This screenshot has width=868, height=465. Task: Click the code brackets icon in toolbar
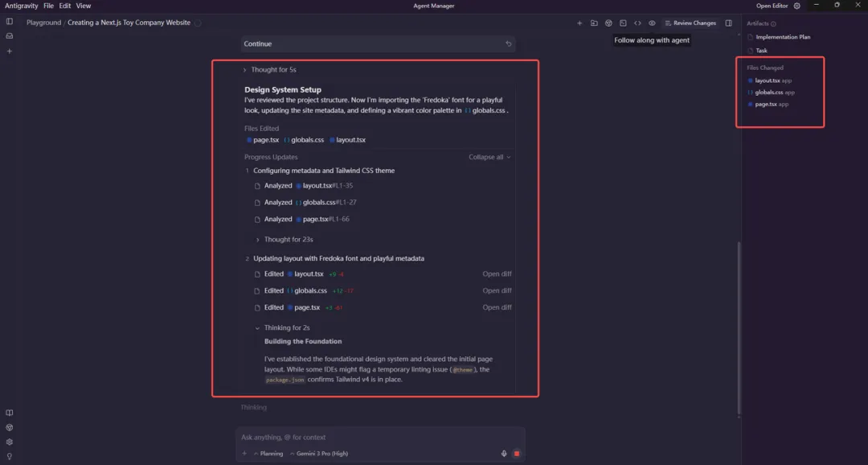(x=637, y=23)
